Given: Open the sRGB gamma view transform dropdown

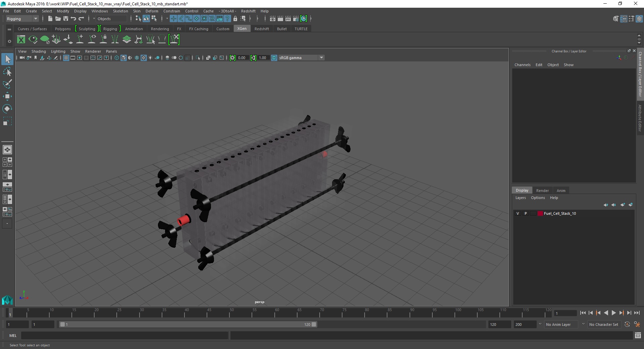Looking at the screenshot, I should [x=321, y=58].
